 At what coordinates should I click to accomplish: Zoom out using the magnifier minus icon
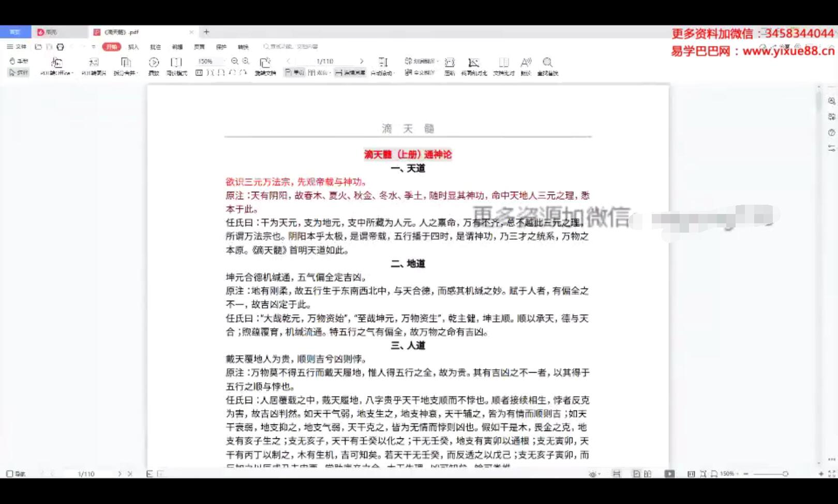[234, 61]
